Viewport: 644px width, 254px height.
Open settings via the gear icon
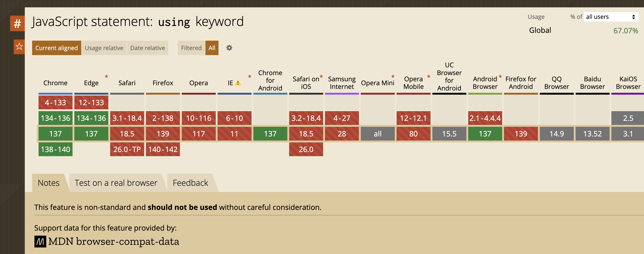pos(229,48)
